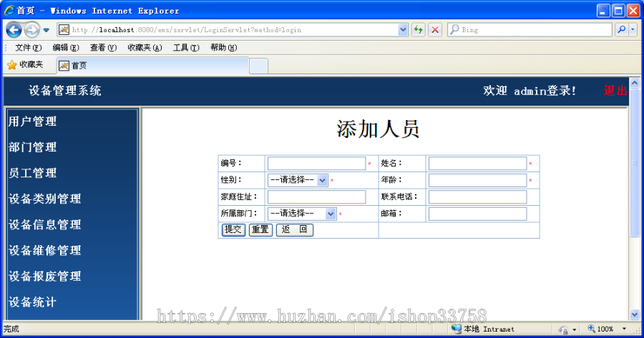
Task: Click the red 退出 logout link
Action: 615,91
